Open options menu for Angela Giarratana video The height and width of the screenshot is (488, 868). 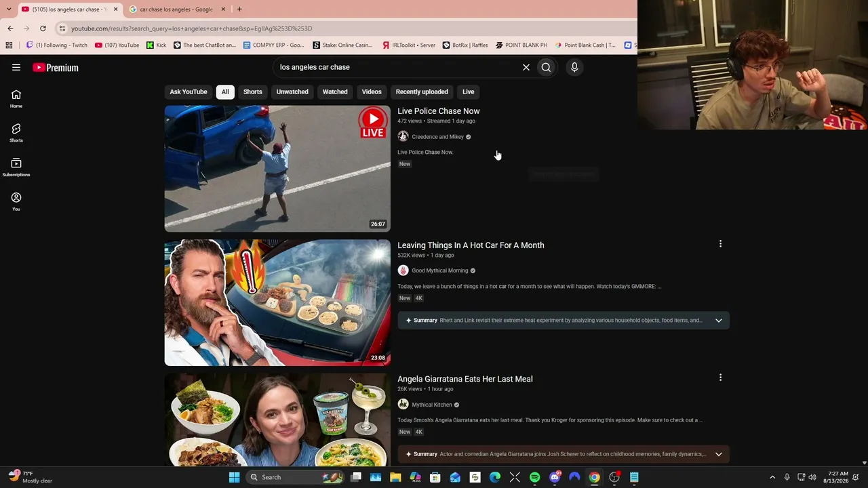(720, 378)
